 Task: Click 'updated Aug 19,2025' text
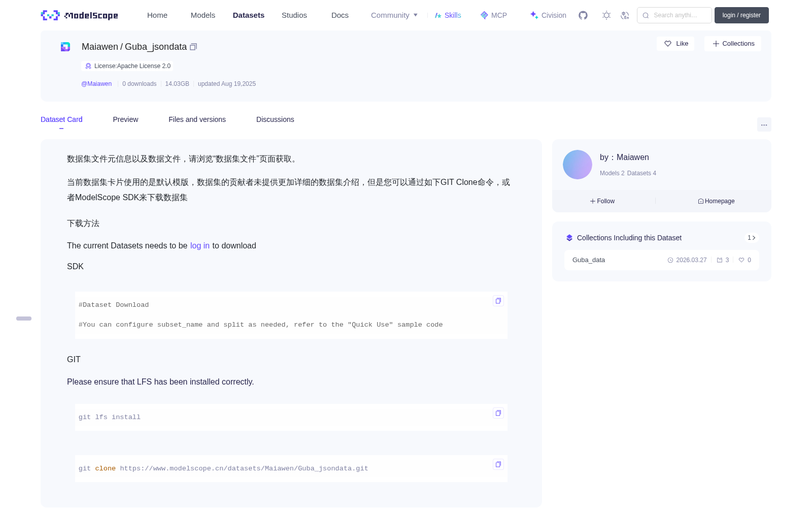click(x=227, y=84)
